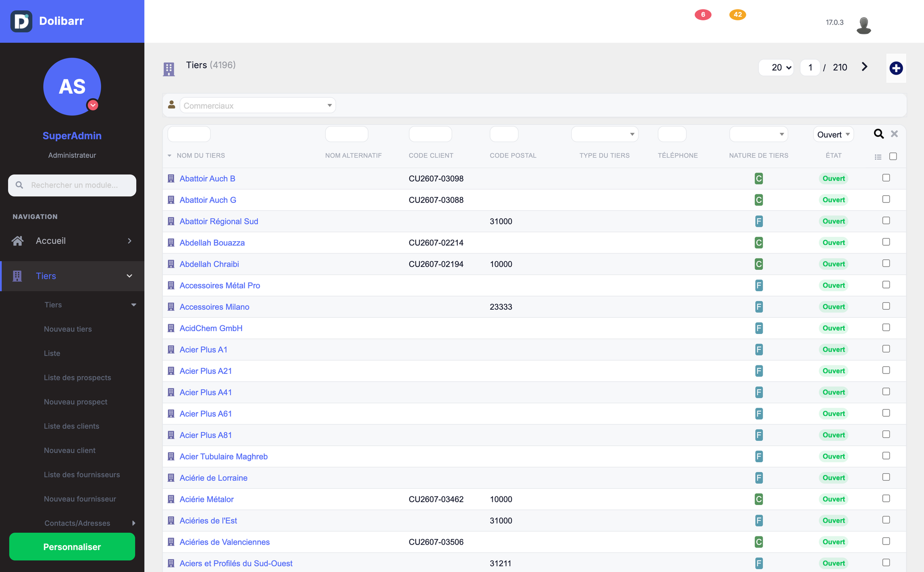
Task: Open Aciers et Profilés du Sud-Ouest link
Action: pos(236,563)
